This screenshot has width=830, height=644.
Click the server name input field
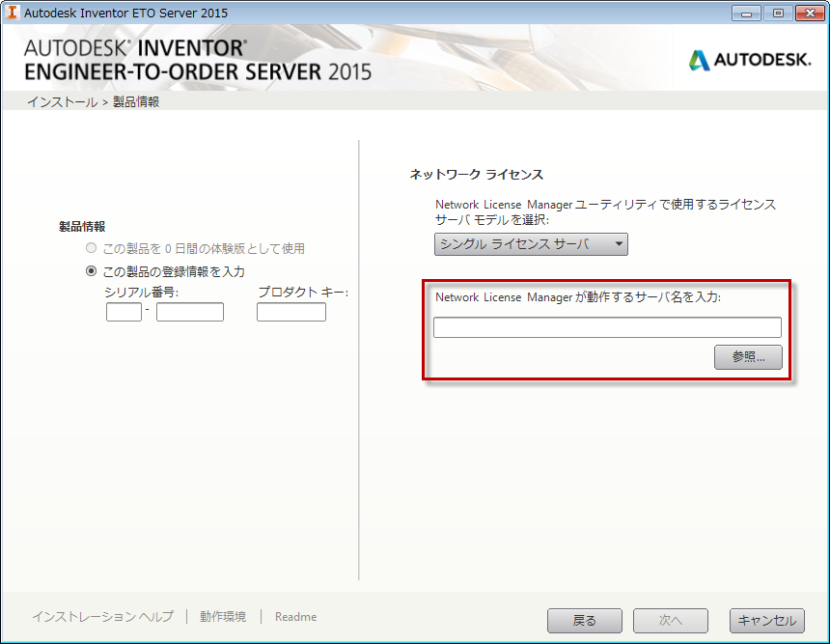(607, 327)
